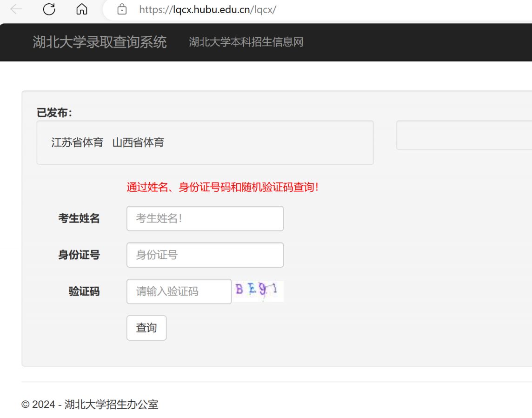This screenshot has width=532, height=418.
Task: Select the 山西省体育 text
Action: pos(138,142)
